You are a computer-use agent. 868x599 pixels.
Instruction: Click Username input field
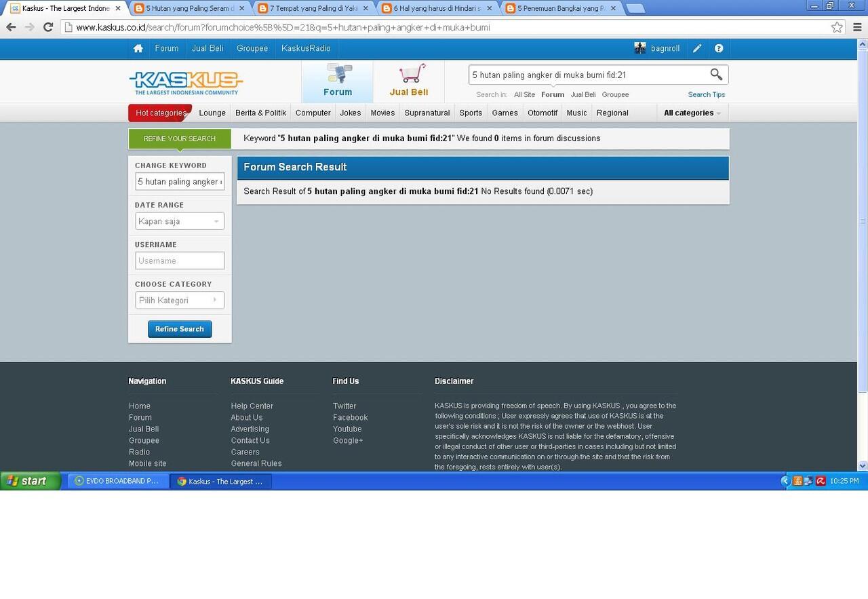pyautogui.click(x=180, y=260)
